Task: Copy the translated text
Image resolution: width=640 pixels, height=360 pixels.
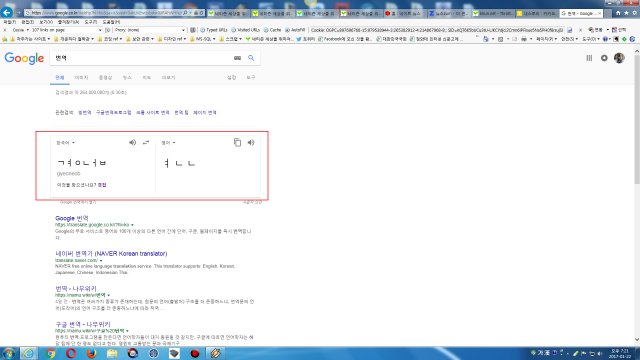Action: pos(237,142)
